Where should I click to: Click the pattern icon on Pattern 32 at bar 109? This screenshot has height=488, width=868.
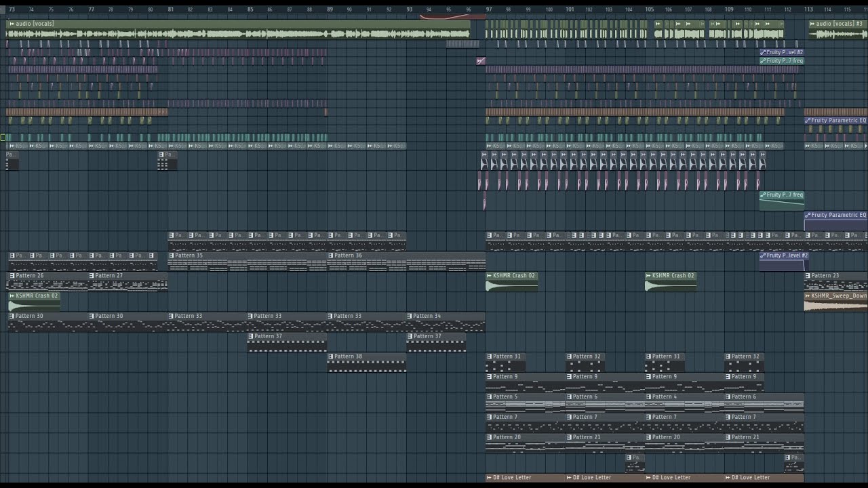click(x=728, y=357)
